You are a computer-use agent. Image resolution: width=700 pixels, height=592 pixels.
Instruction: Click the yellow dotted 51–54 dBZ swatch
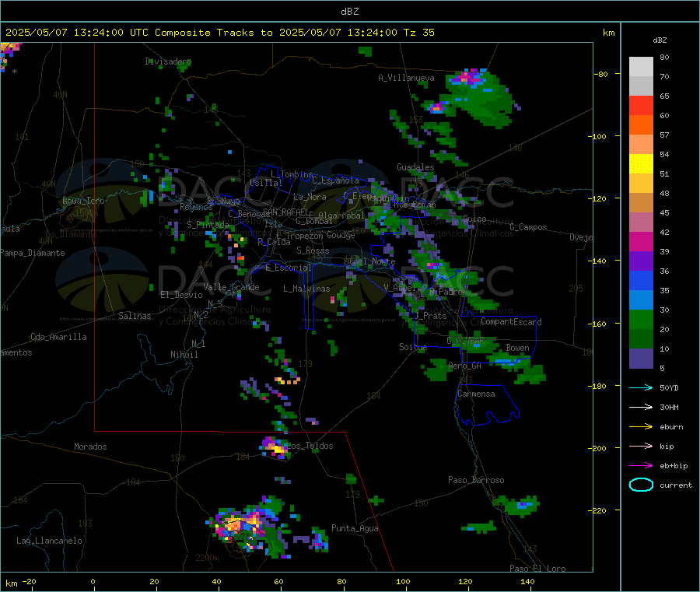(641, 164)
